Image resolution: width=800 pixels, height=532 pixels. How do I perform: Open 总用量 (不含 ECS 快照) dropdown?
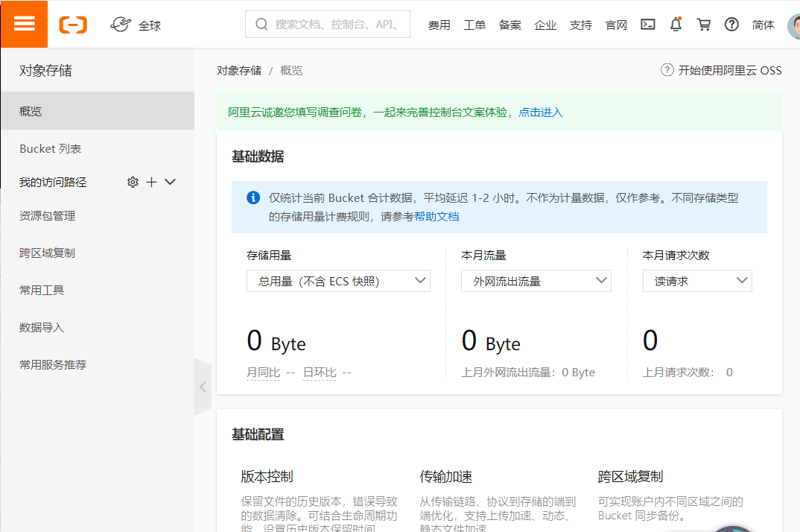338,281
